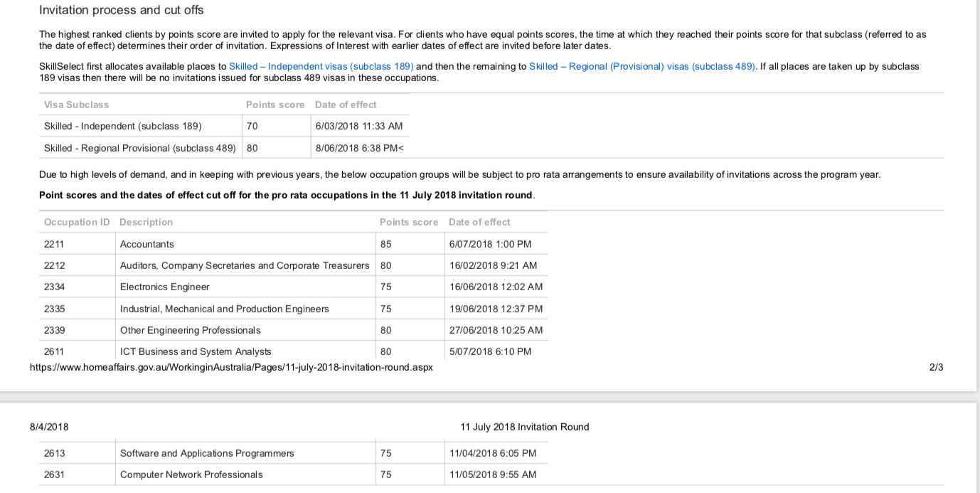Click the Computer Network Professionals cell

coord(191,475)
